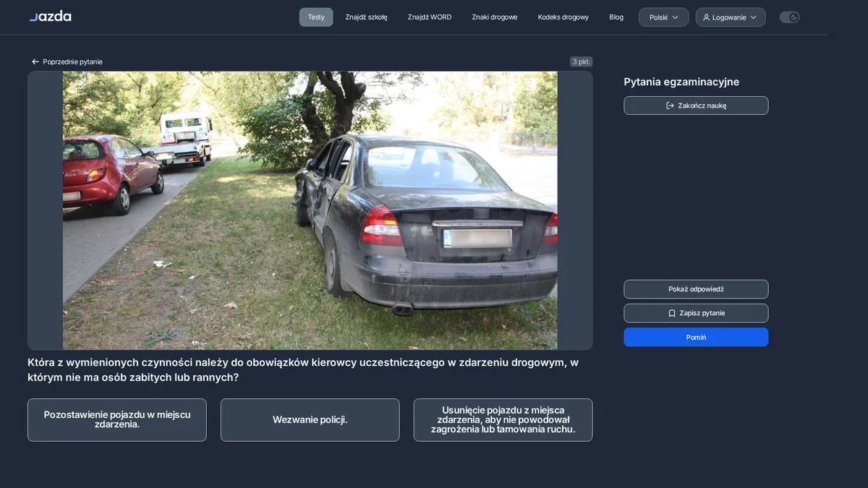Toggle the dark mode switch

(789, 17)
